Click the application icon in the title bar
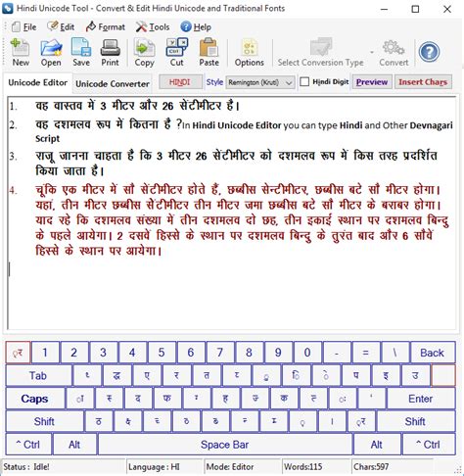The height and width of the screenshot is (476, 464). [8, 8]
